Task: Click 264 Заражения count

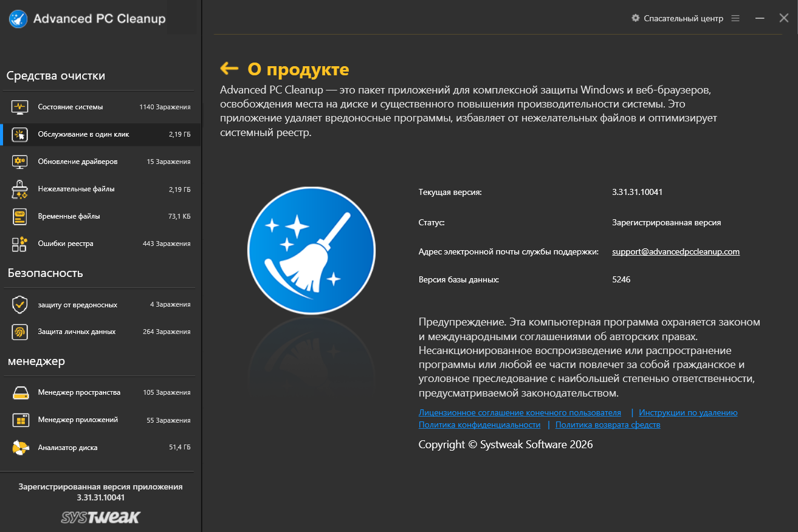Action: [167, 332]
